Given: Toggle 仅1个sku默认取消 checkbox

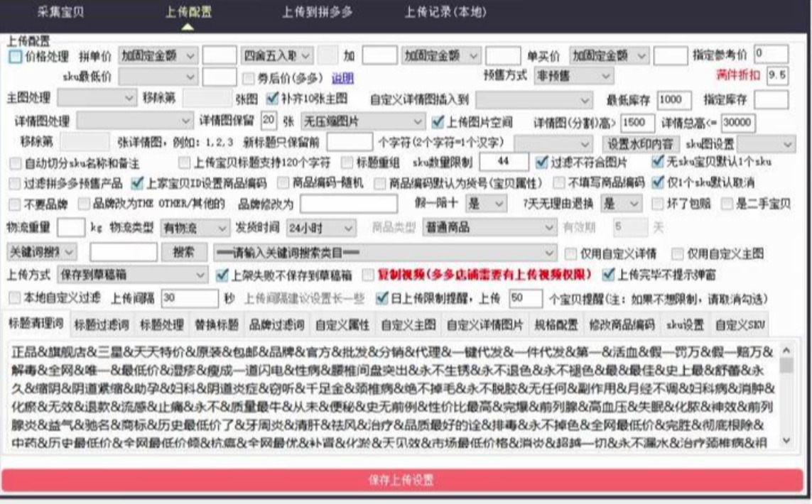Looking at the screenshot, I should (x=658, y=182).
